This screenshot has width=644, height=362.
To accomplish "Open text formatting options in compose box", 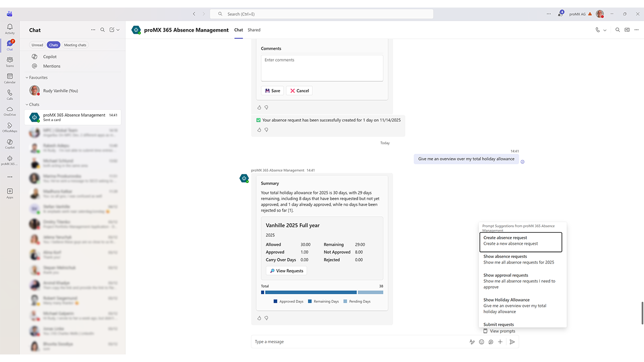I will [x=472, y=342].
